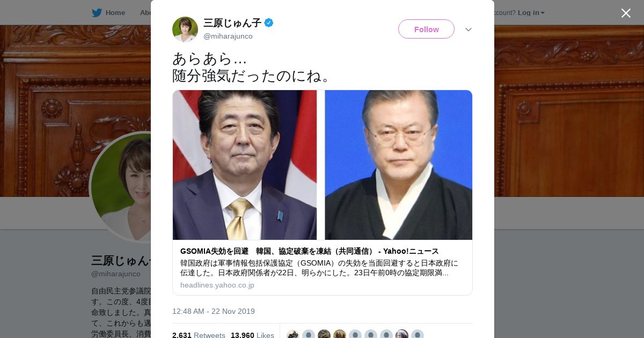Open the third liker's dark avatar

324,335
